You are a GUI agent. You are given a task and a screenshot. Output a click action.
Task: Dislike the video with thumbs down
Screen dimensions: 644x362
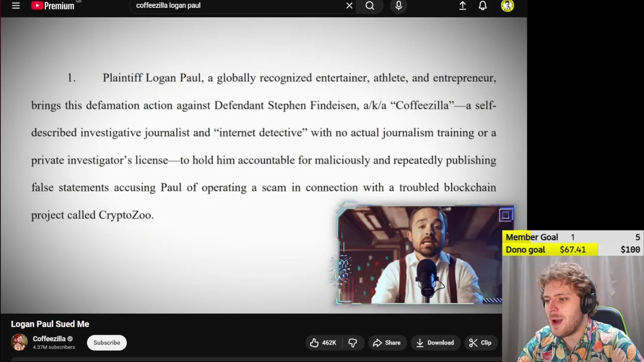click(353, 343)
